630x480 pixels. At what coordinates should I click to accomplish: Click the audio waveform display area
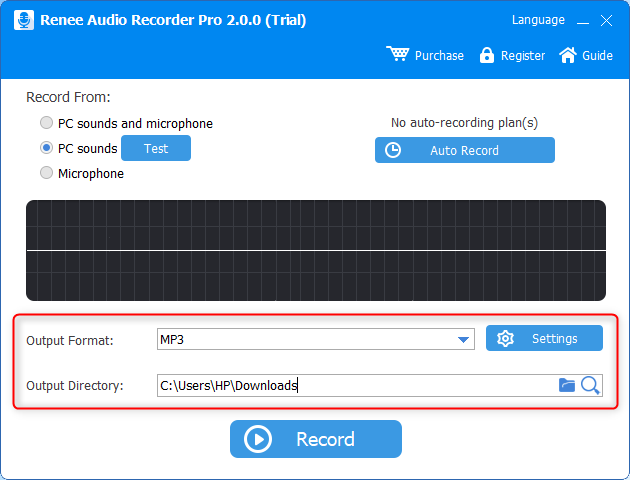[315, 250]
